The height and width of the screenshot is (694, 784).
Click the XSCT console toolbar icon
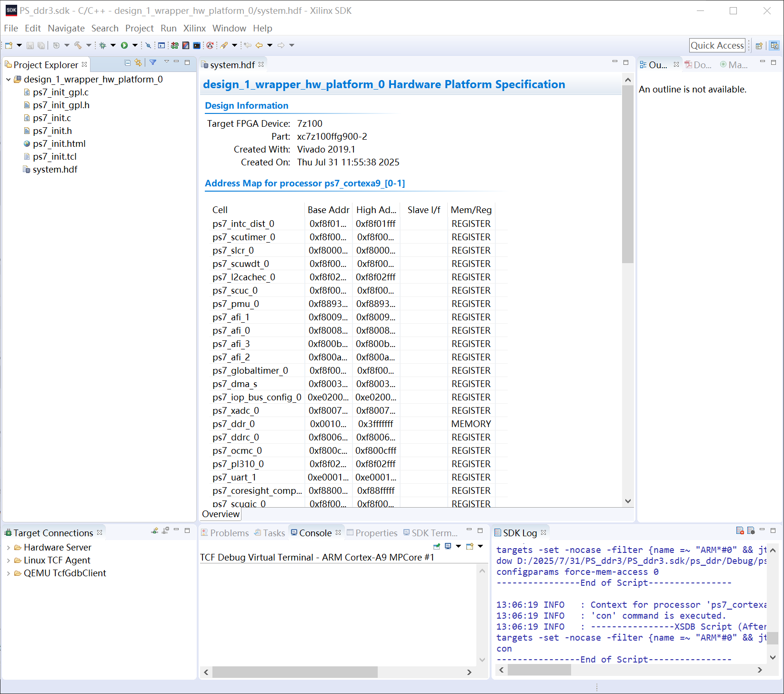point(161,45)
